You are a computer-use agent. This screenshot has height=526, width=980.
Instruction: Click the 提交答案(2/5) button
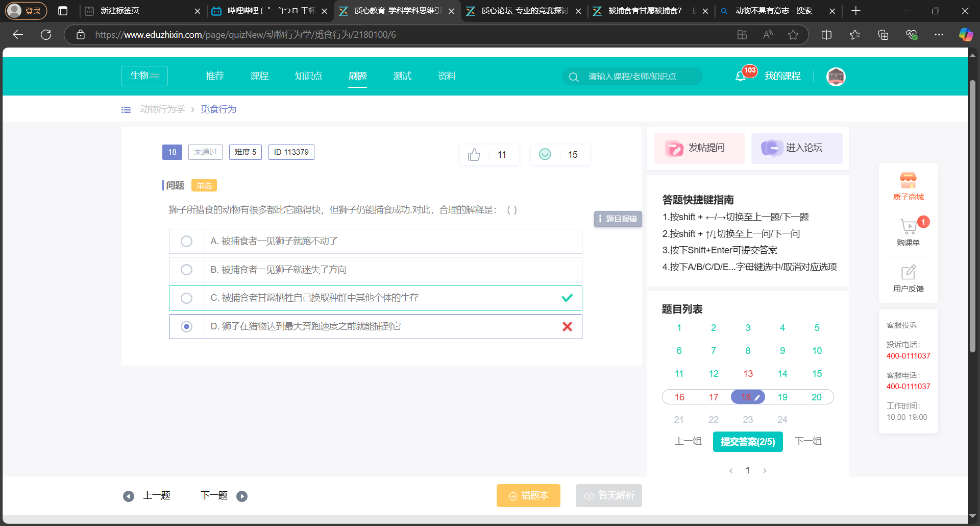[x=748, y=442]
